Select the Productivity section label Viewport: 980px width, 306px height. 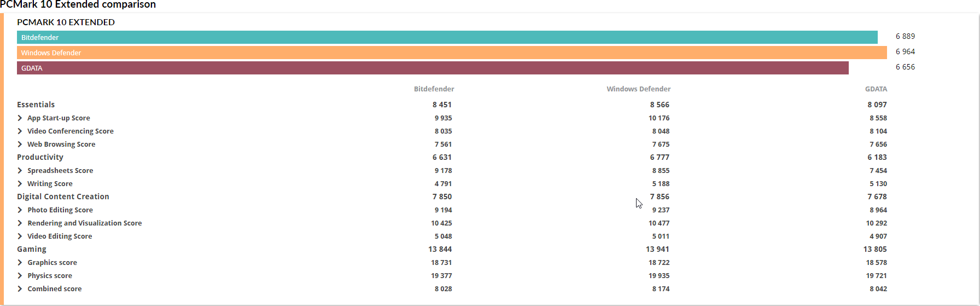[x=40, y=157]
